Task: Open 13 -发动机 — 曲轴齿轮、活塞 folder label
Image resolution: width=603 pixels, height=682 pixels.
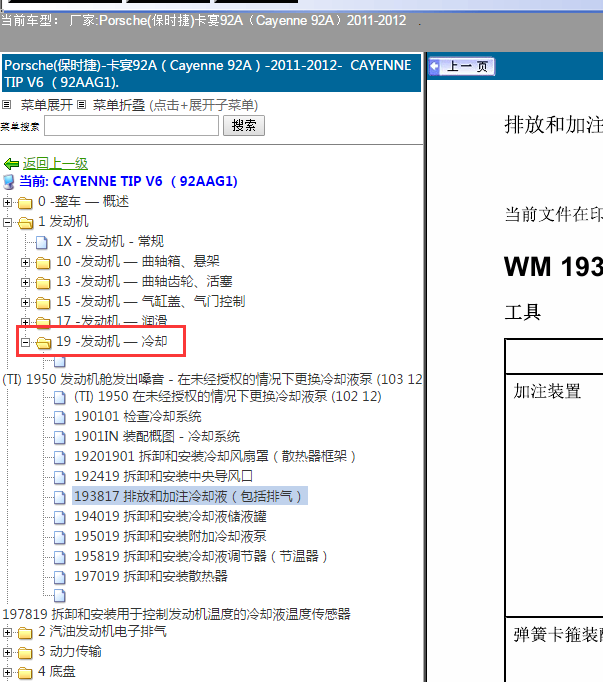Action: [144, 281]
